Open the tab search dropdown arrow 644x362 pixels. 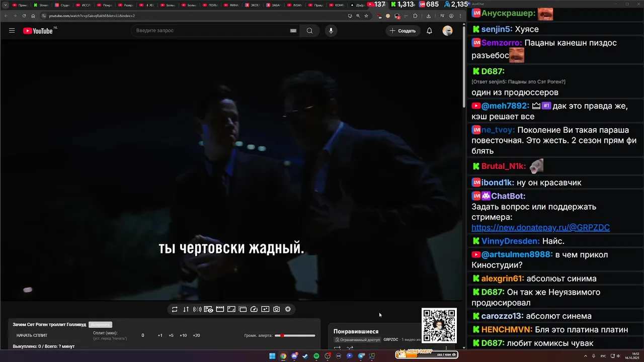point(6,5)
